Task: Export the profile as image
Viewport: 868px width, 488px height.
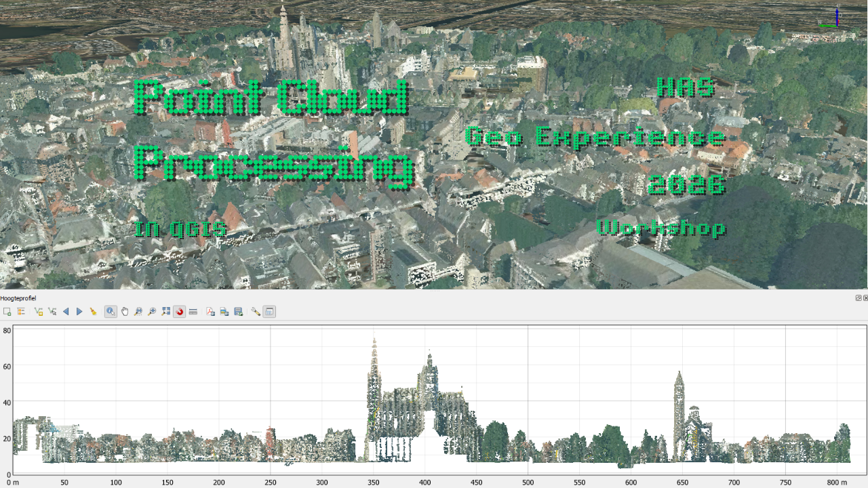Action: pyautogui.click(x=224, y=312)
